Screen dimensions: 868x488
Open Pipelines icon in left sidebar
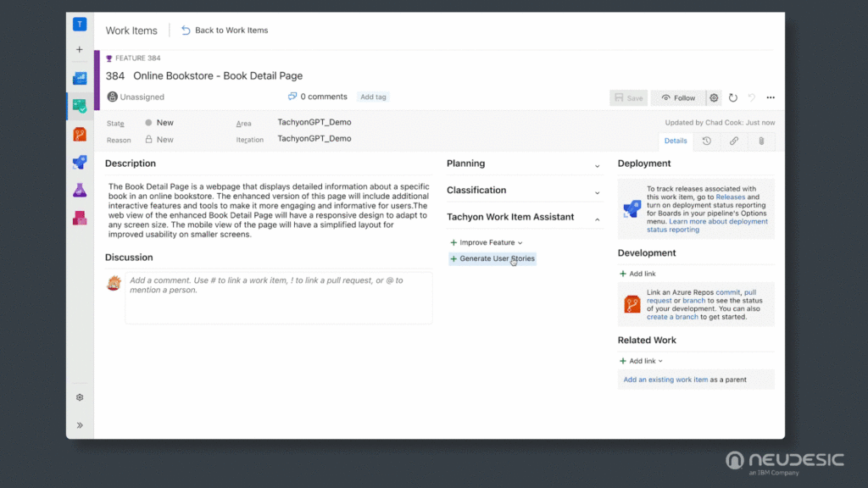click(80, 162)
